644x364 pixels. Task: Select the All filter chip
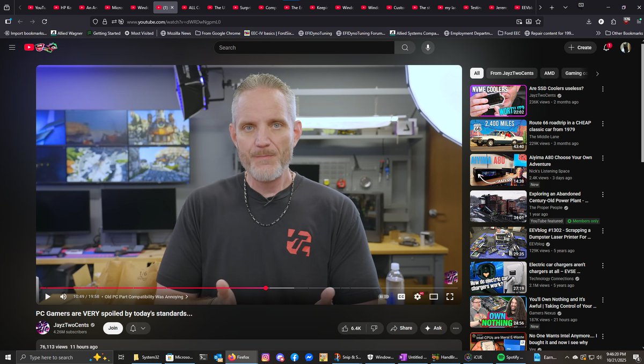point(477,73)
